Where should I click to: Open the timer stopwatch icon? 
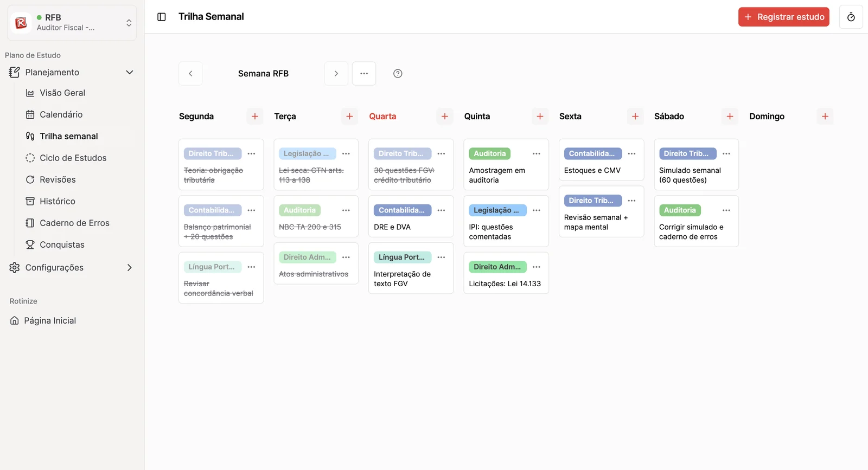851,17
